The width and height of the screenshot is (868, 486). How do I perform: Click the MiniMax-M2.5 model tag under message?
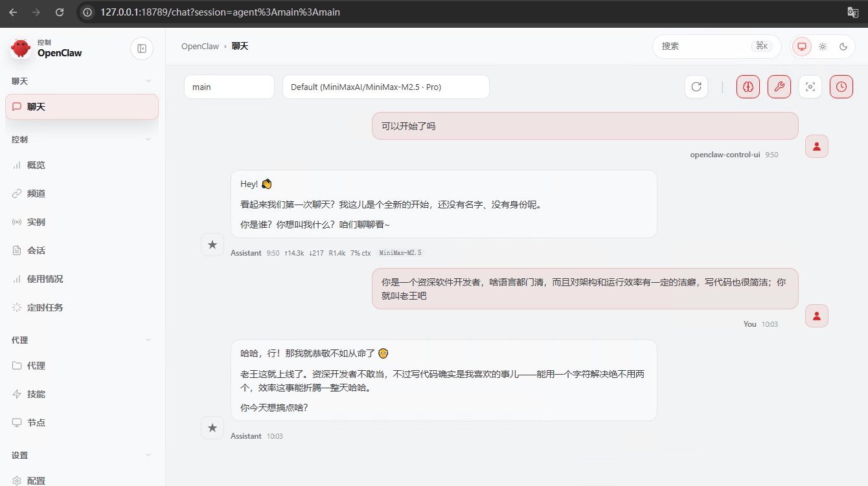pyautogui.click(x=400, y=253)
